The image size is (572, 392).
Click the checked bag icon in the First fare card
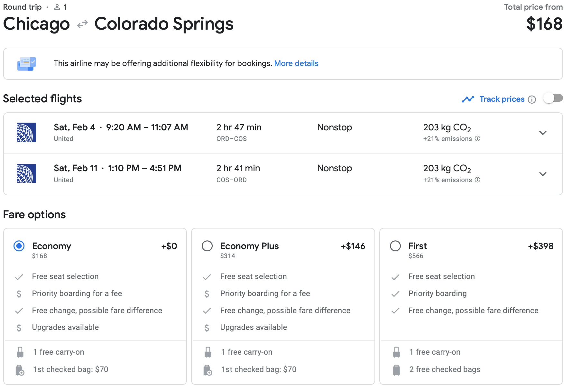[x=396, y=369]
